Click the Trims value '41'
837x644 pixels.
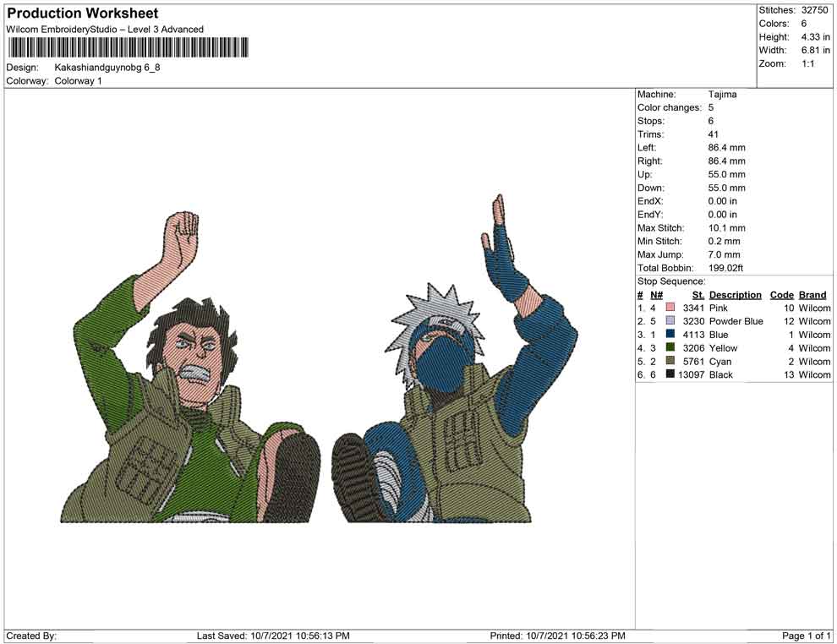click(x=714, y=134)
